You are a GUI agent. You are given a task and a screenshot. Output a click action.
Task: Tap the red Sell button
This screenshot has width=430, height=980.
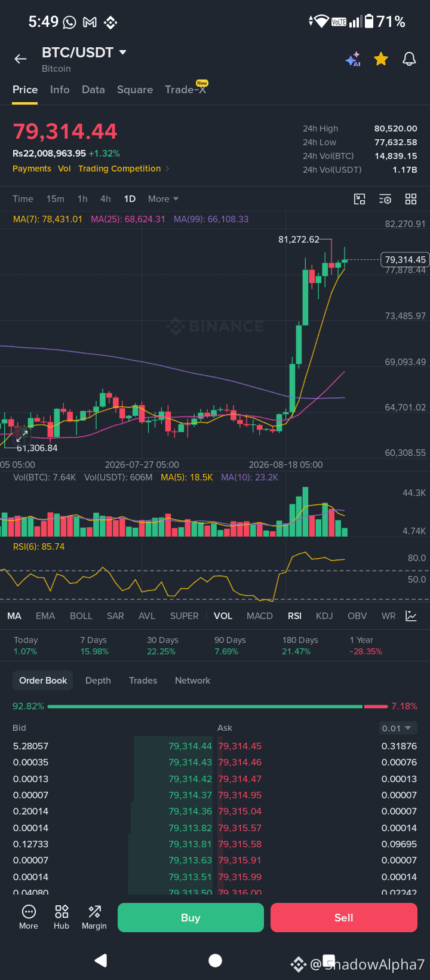click(344, 918)
